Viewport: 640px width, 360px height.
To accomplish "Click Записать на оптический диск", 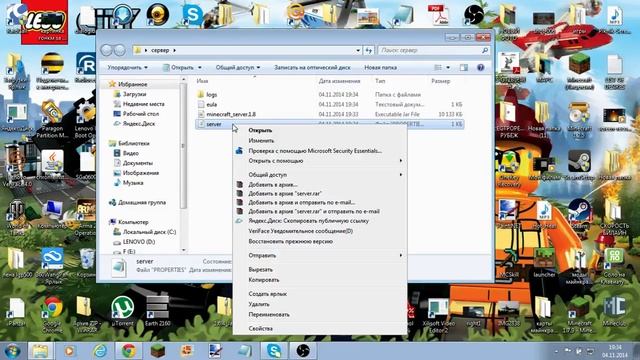I will pyautogui.click(x=312, y=67).
